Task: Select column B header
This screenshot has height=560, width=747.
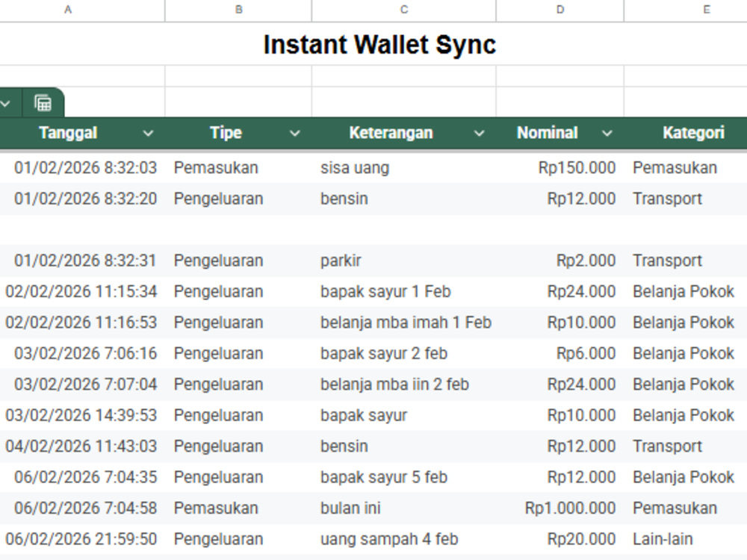Action: [x=238, y=10]
